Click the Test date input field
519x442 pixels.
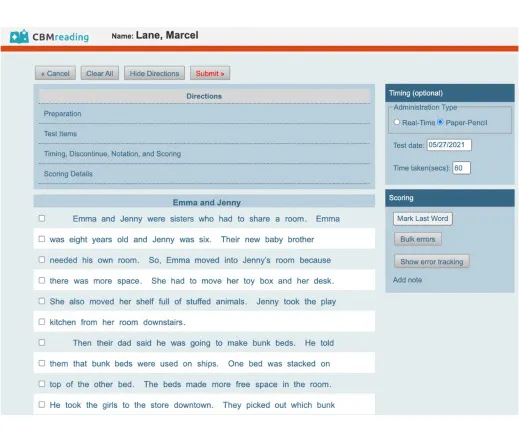tap(449, 145)
